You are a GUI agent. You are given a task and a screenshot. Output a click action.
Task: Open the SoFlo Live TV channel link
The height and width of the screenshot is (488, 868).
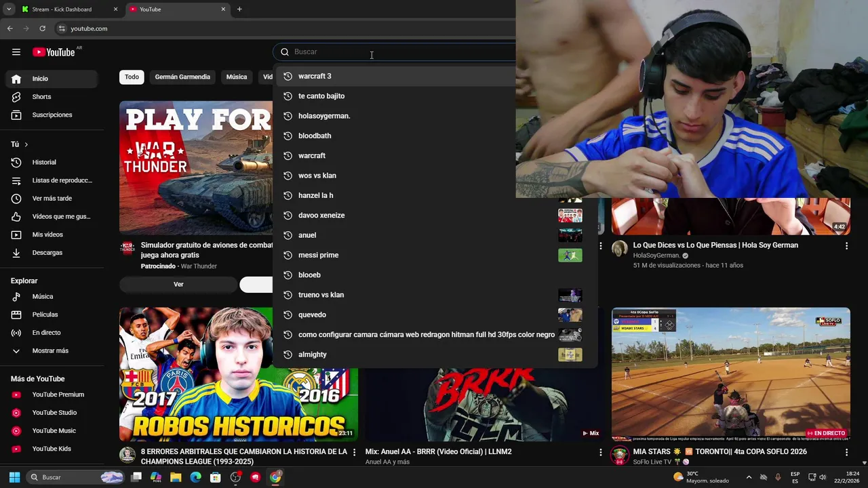pos(652,462)
